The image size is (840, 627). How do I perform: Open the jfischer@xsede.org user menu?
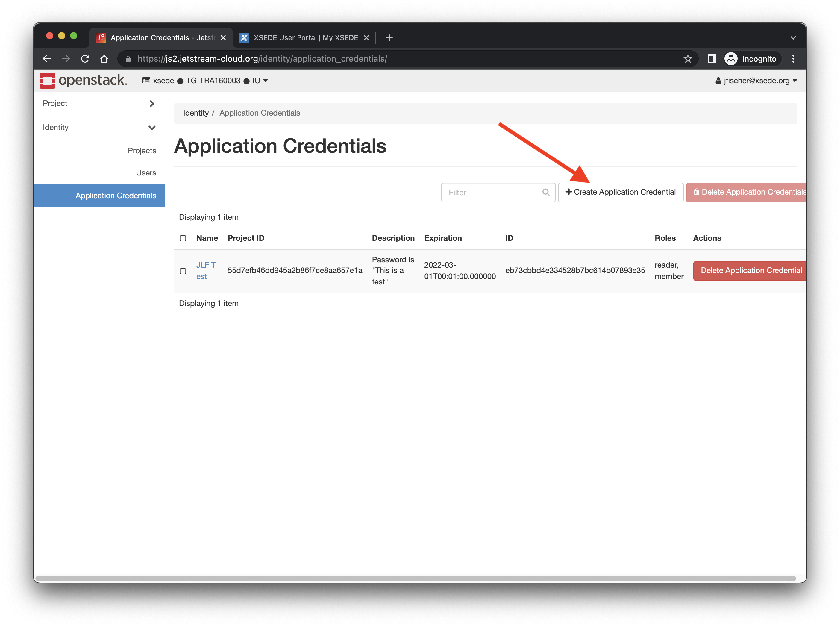click(x=756, y=81)
